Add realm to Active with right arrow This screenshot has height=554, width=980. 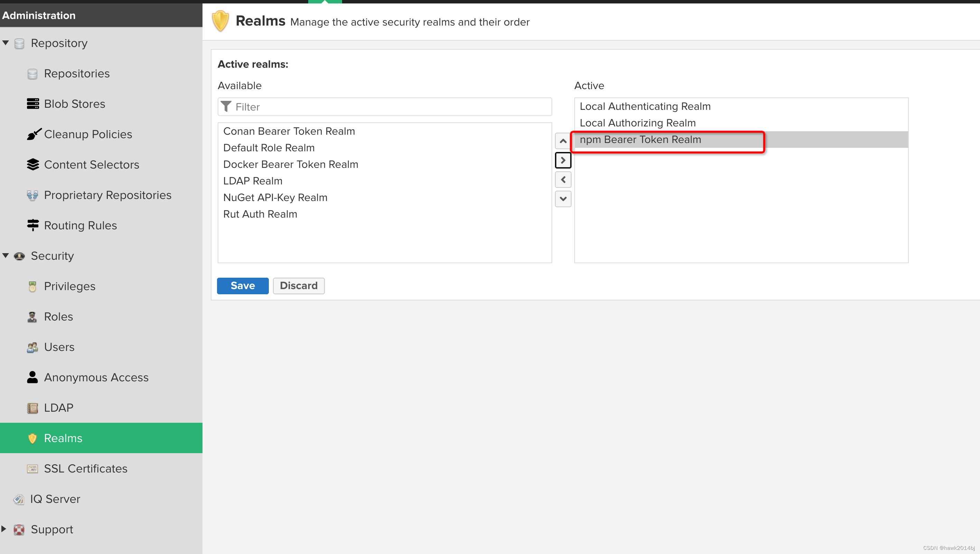tap(563, 160)
